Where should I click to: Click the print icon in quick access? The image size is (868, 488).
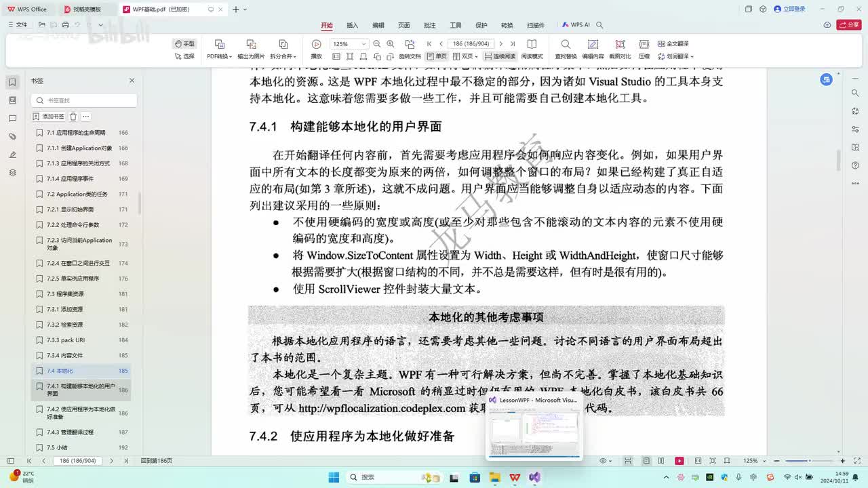pos(66,25)
